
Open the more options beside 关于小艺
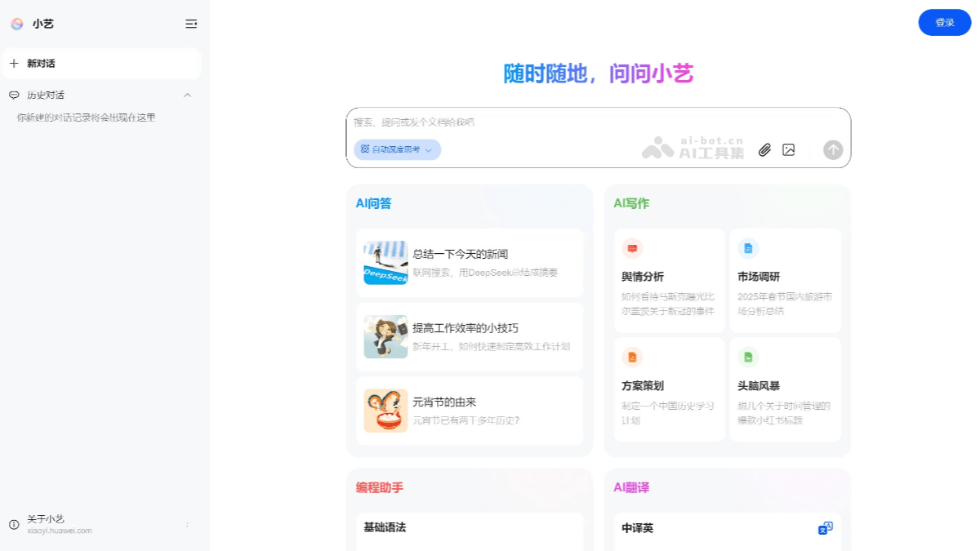(186, 523)
